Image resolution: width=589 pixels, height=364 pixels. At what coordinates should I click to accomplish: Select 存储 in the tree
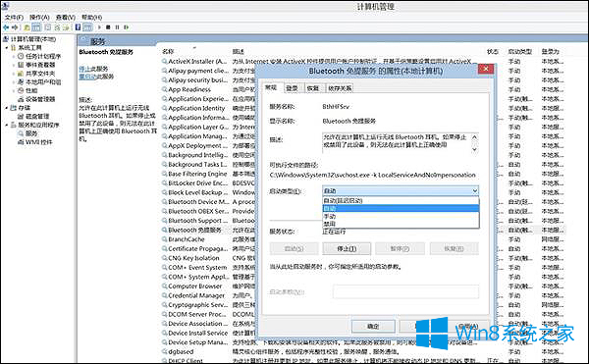click(x=25, y=108)
